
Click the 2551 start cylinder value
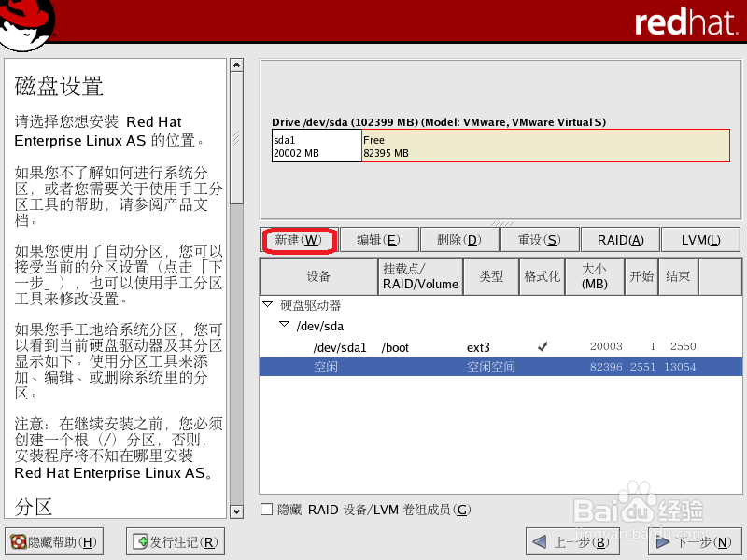642,367
